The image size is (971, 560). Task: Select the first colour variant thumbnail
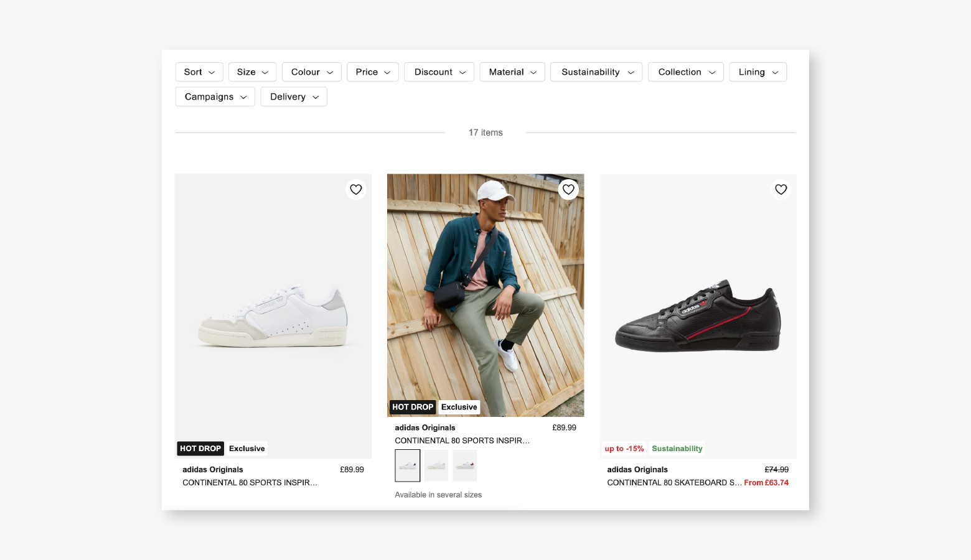point(408,465)
